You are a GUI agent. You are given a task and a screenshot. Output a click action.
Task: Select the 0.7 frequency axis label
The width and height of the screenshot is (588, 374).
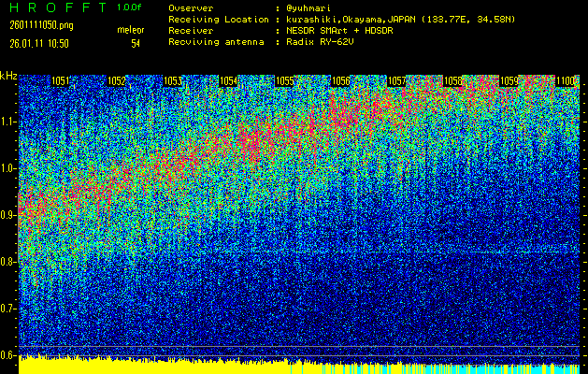[8, 309]
